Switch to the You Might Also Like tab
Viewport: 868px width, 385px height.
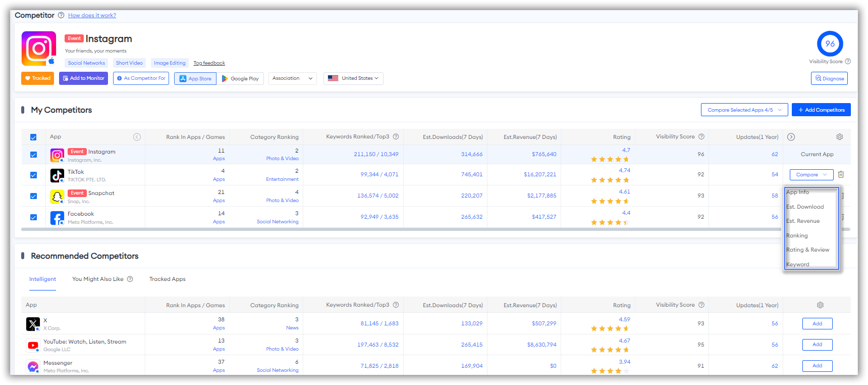click(x=98, y=279)
